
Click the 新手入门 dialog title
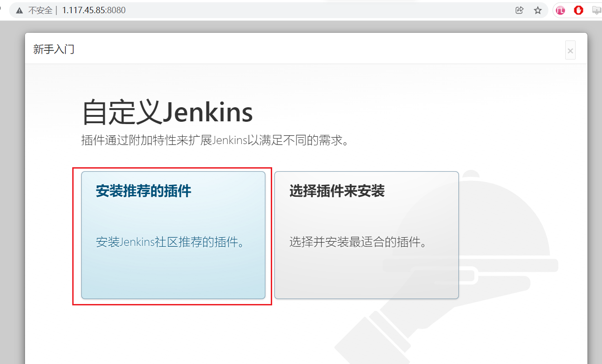[x=54, y=49]
